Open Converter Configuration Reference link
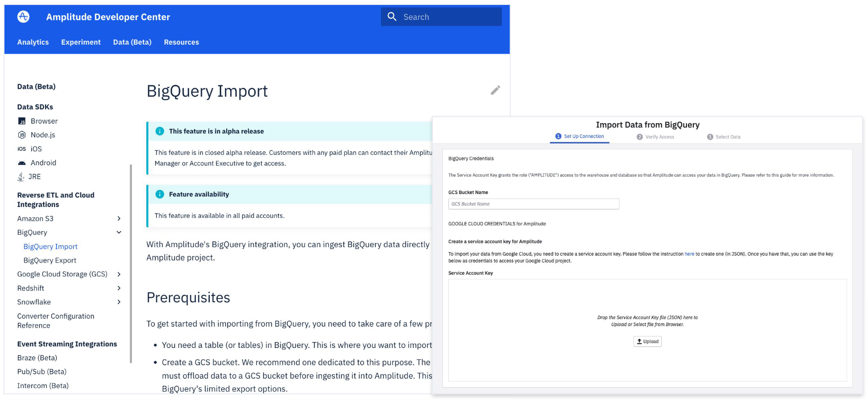This screenshot has width=868, height=405. pyautogui.click(x=56, y=321)
